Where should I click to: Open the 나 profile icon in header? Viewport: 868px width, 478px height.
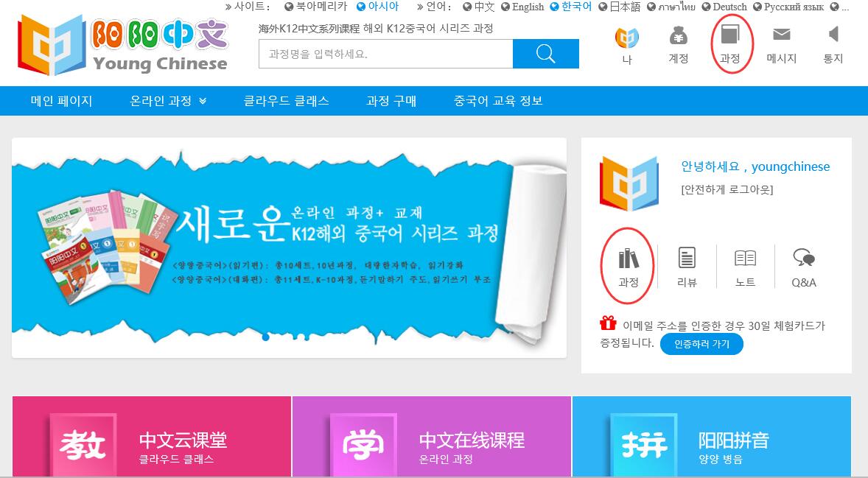pos(627,38)
